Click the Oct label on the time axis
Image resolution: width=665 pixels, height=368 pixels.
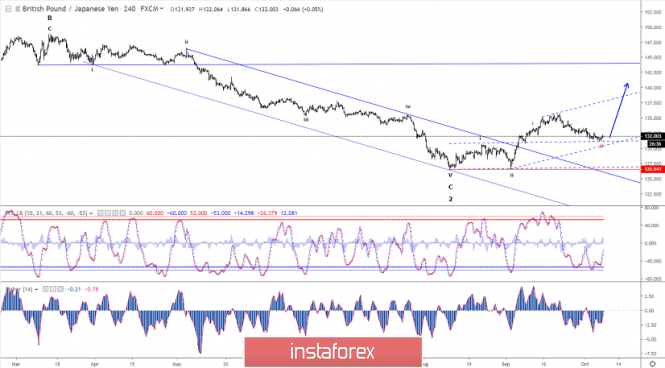(x=585, y=364)
